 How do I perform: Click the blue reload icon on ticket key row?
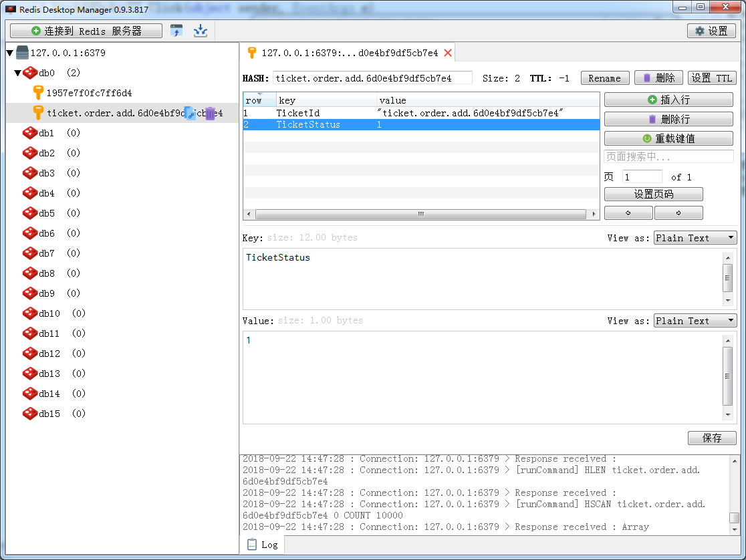point(190,113)
